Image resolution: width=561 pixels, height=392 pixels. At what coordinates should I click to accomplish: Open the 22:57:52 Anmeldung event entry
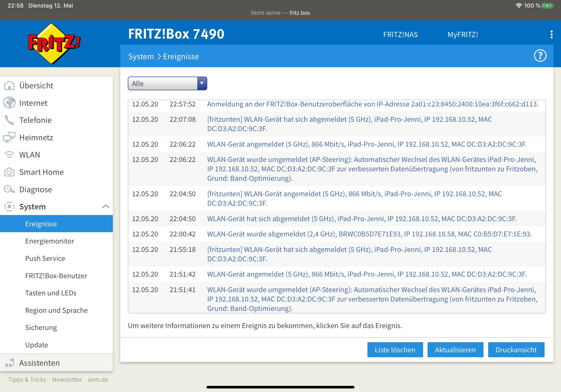372,104
